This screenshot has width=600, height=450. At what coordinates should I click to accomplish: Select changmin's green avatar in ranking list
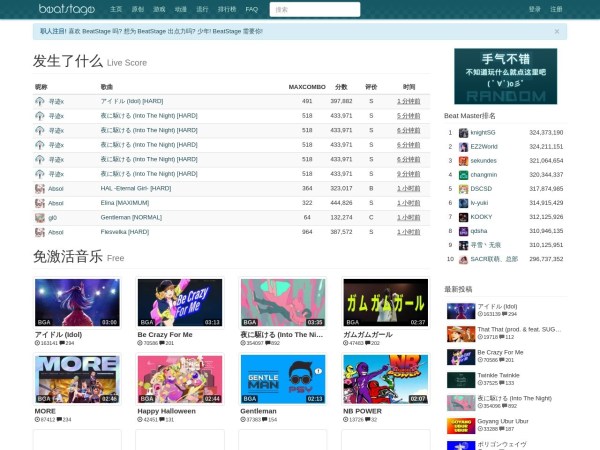(463, 174)
